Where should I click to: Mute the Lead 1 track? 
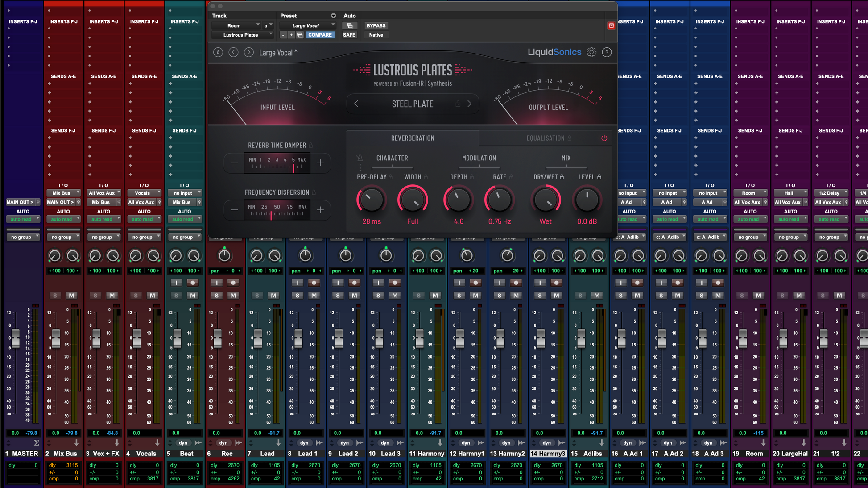[x=314, y=296]
